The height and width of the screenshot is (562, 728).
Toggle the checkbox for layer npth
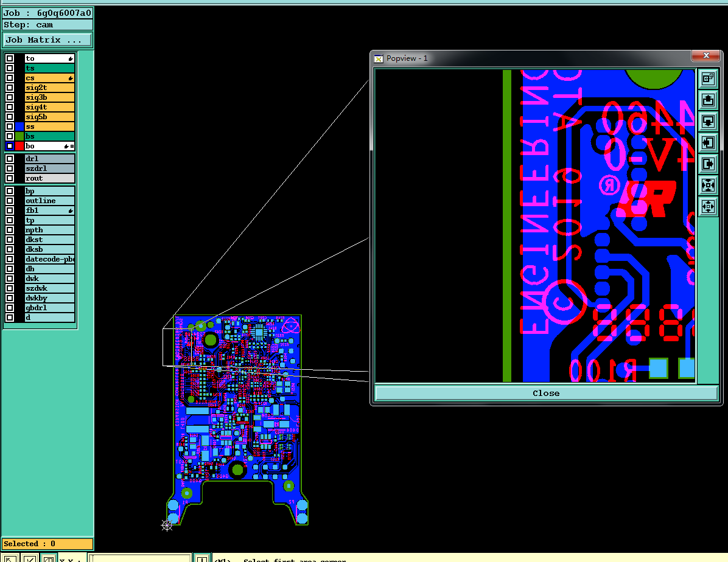(10, 230)
